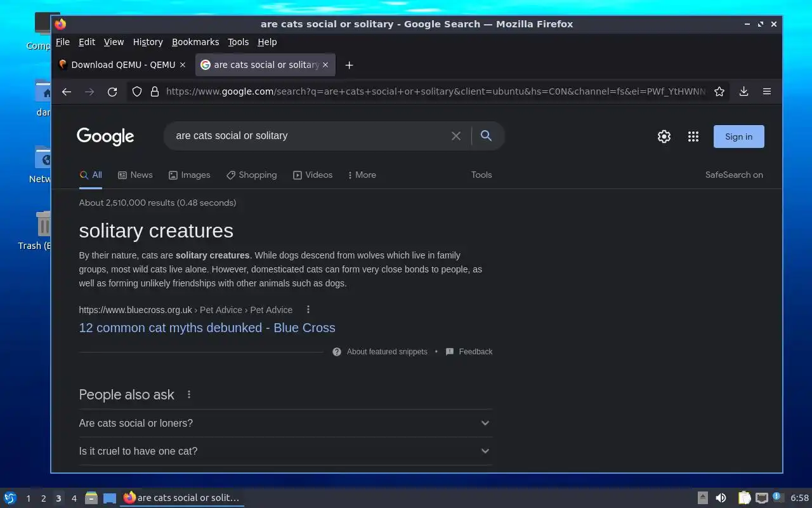Expand 'Are cats social or loners?' question
Image resolution: width=812 pixels, height=508 pixels.
[x=285, y=423]
